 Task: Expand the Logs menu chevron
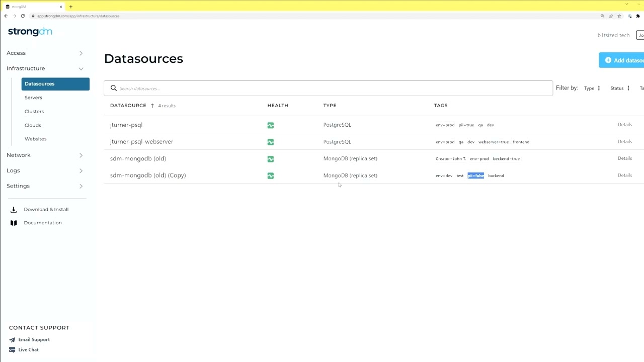81,171
